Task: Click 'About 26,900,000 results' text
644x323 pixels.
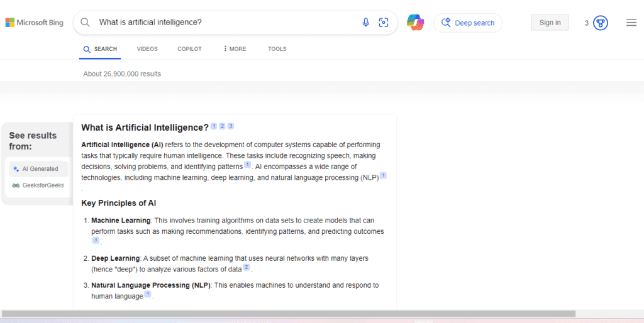Action: coord(122,74)
